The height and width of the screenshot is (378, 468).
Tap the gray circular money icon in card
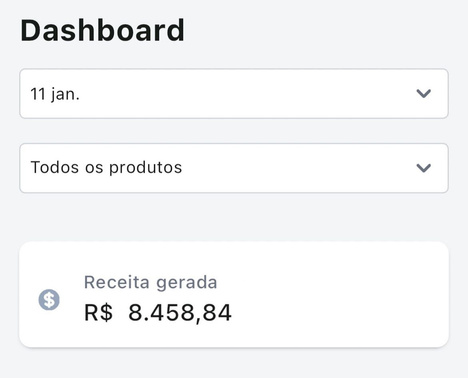[x=49, y=299]
